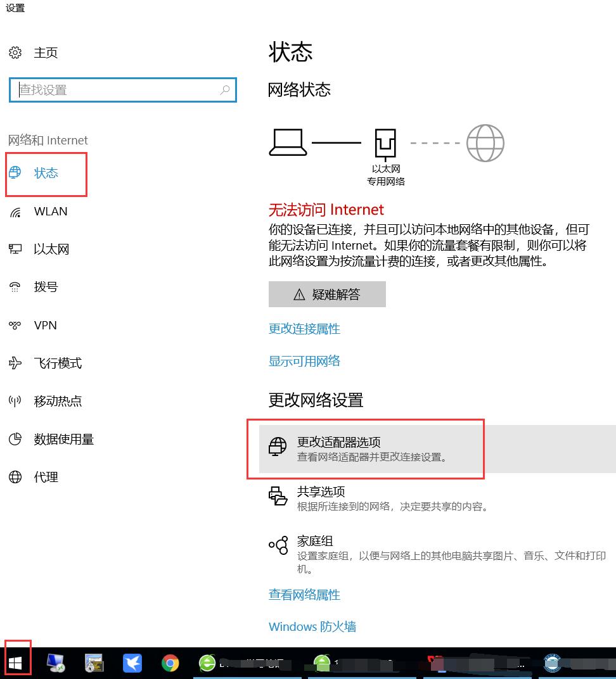Open 共享选项 sharing options
The image size is (616, 679).
click(321, 492)
